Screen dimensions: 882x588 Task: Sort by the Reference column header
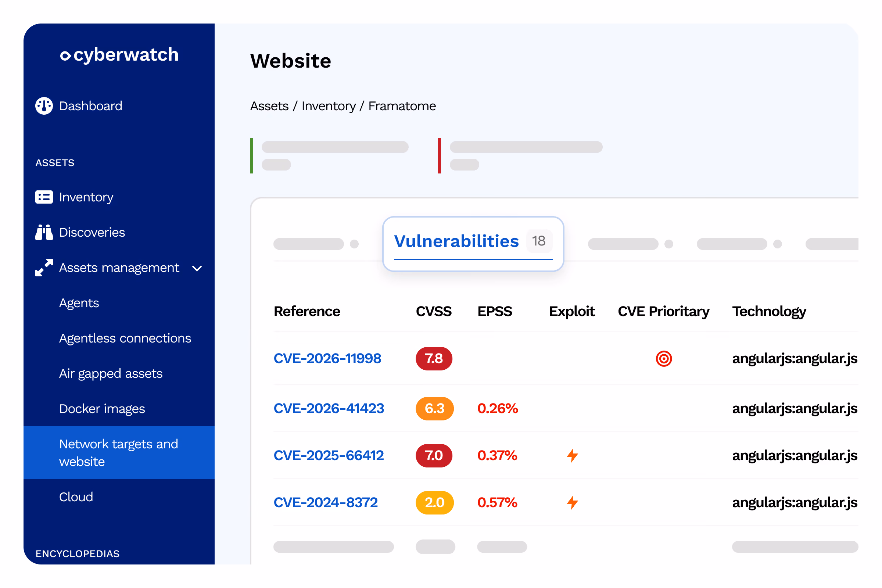pyautogui.click(x=307, y=311)
